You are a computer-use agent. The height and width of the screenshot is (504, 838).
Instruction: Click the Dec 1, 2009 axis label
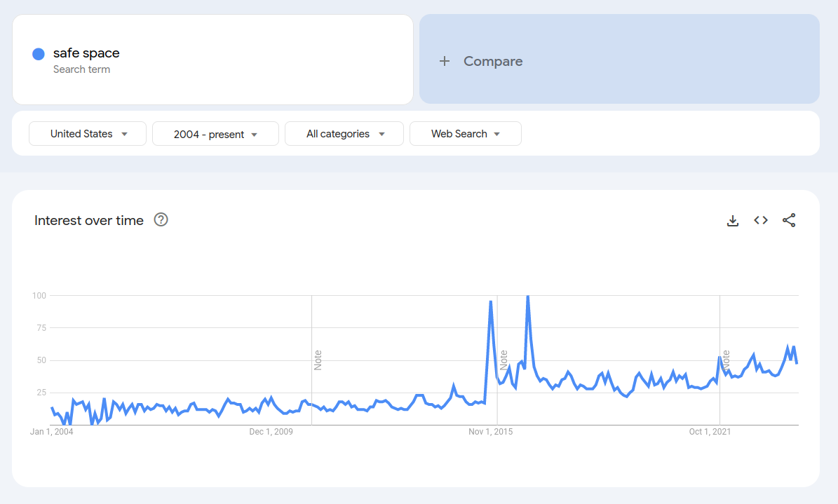click(271, 432)
